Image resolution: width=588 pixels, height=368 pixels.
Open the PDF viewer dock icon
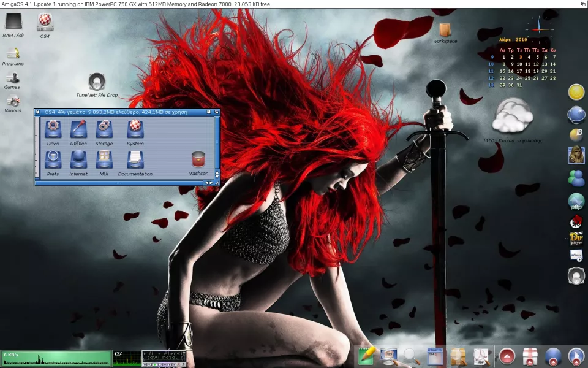point(482,356)
